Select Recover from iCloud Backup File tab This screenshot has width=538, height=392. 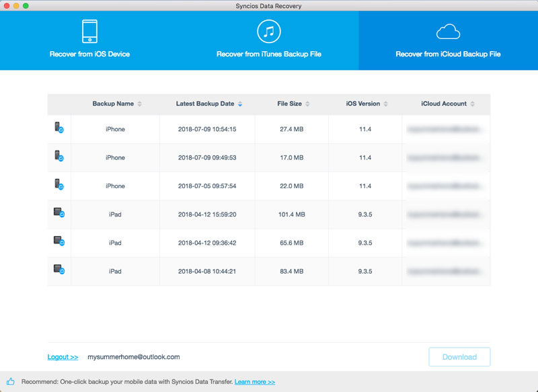[x=448, y=40]
